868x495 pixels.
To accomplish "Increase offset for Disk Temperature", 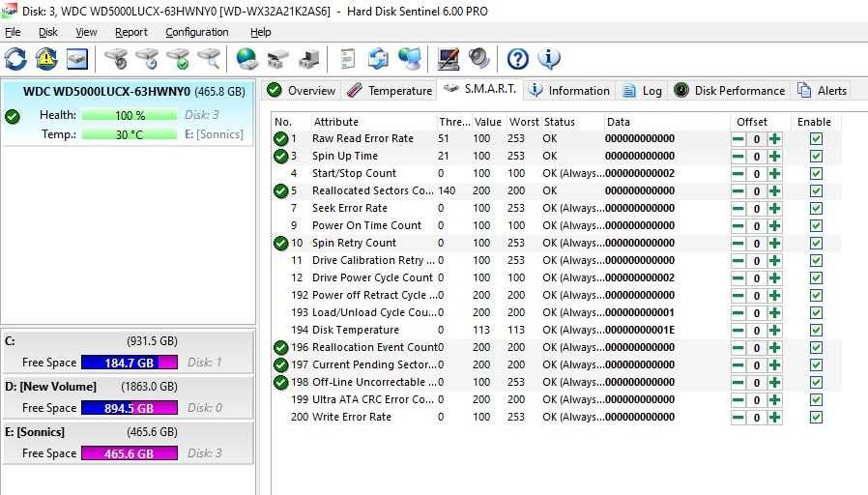I will 774,331.
